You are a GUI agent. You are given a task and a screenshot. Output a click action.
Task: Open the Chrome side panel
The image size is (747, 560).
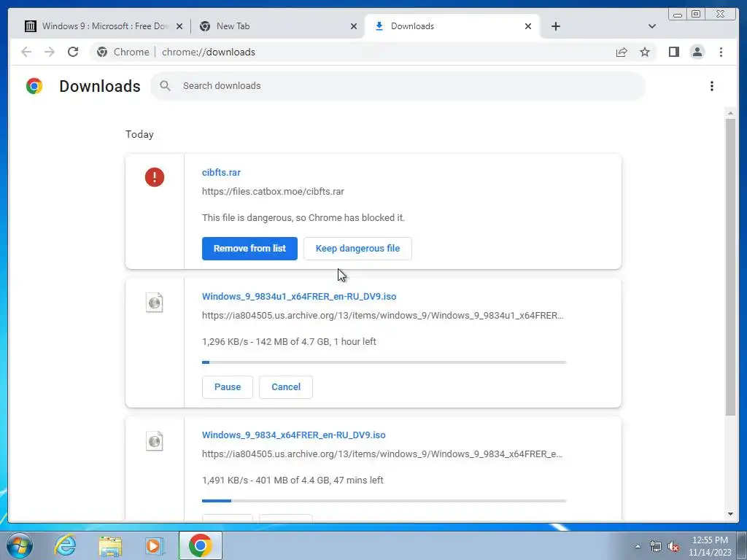tap(673, 52)
